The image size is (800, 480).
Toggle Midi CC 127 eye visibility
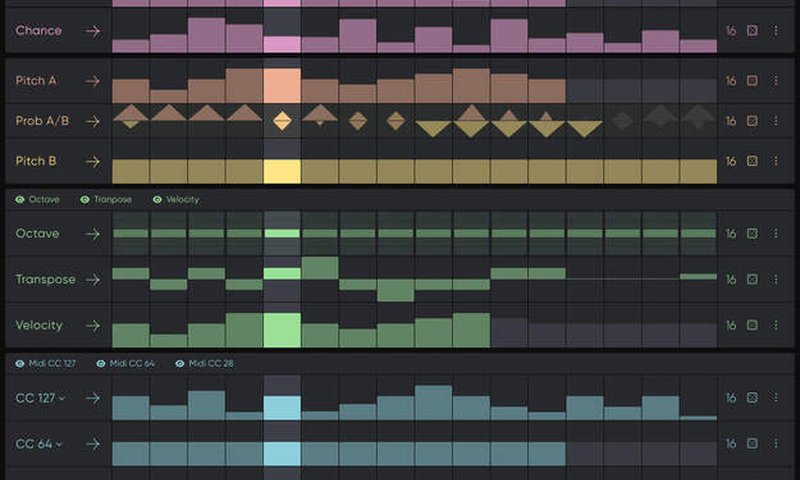21,364
